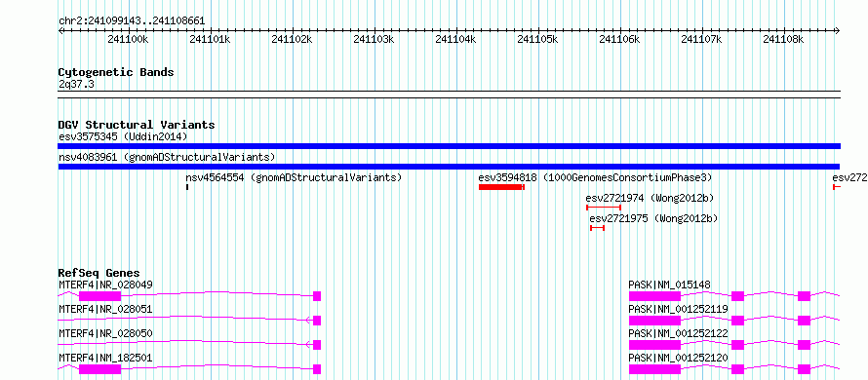Click the rightmost exon of PASK NM_015148
Image resolution: width=868 pixels, height=380 pixels.
(805, 296)
